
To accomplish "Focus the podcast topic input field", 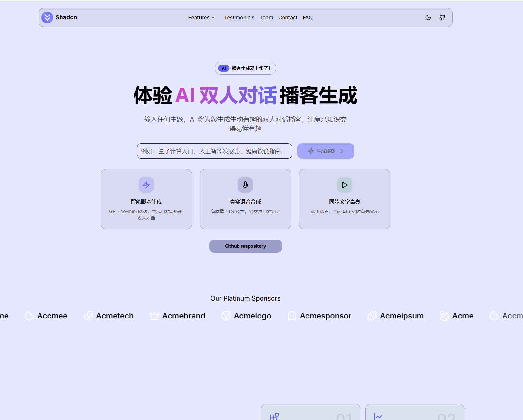I will 214,151.
